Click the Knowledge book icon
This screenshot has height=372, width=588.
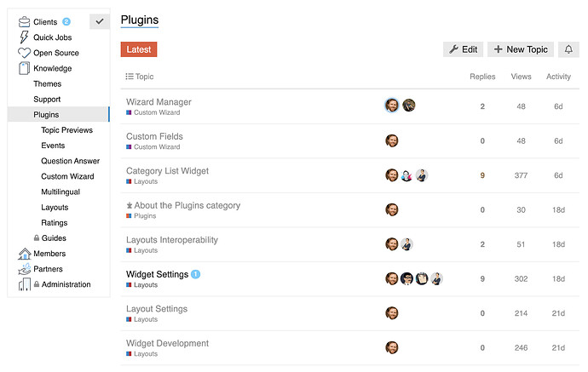[x=24, y=68]
